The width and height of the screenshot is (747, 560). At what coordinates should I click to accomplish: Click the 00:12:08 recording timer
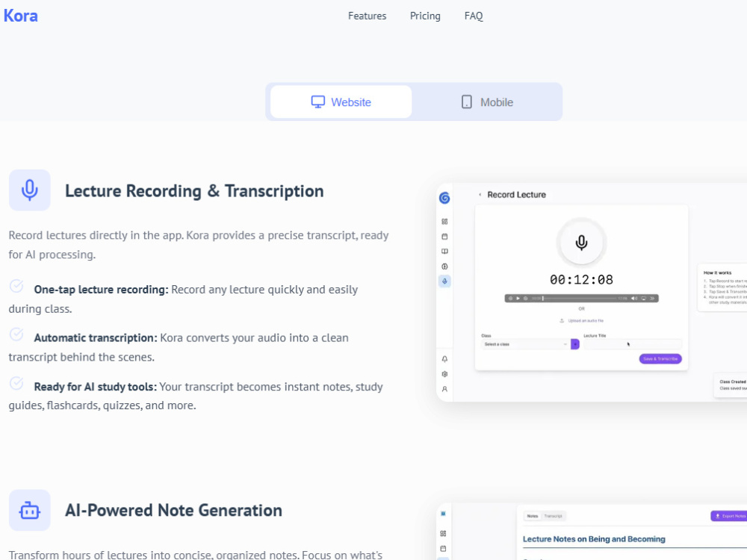[x=581, y=279]
